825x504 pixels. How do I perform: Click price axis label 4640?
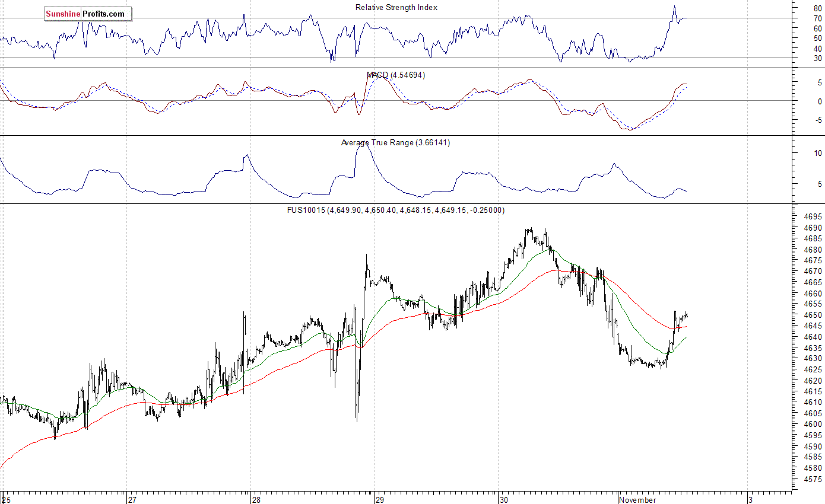[813, 337]
